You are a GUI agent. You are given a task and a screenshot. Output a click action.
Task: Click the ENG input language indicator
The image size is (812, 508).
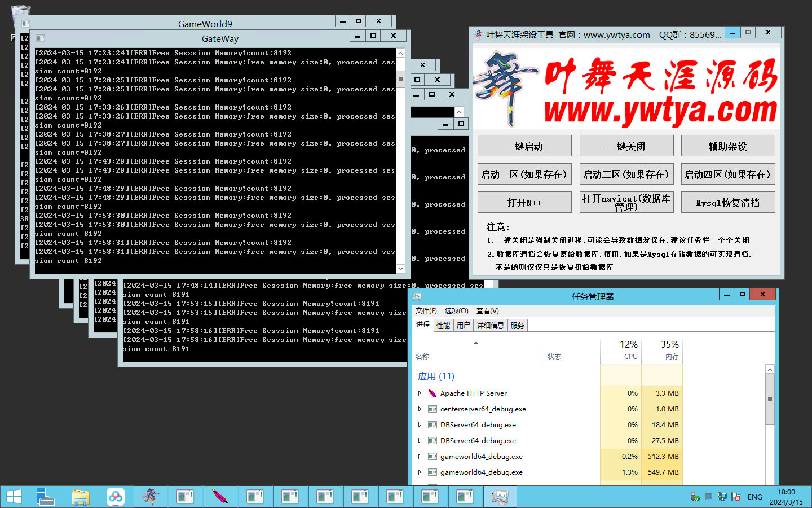754,497
